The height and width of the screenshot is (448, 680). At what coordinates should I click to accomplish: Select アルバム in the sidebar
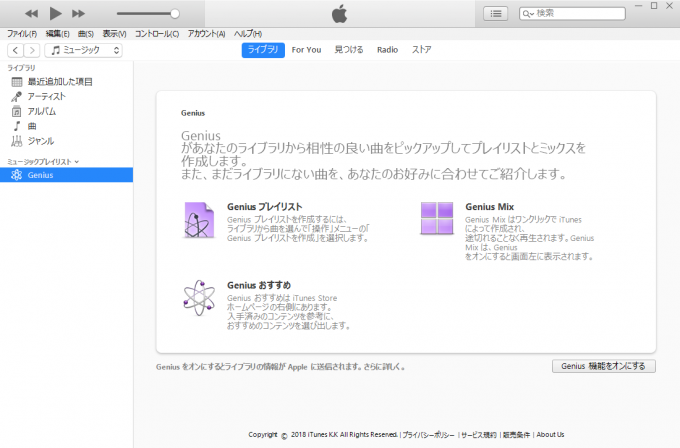coord(66,111)
